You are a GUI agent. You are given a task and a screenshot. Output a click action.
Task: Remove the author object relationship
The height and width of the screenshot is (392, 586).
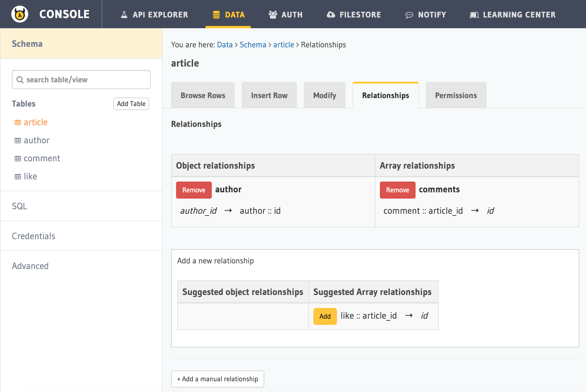pos(194,190)
